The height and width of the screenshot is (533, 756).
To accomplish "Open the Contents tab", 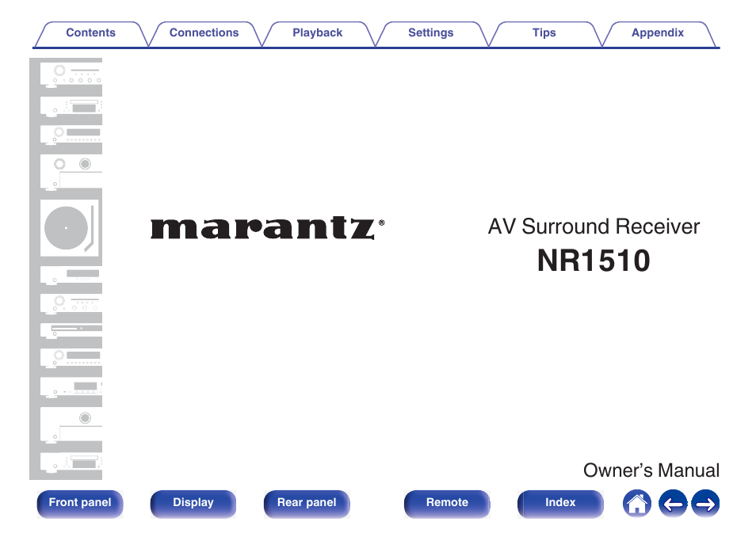I will tap(90, 34).
